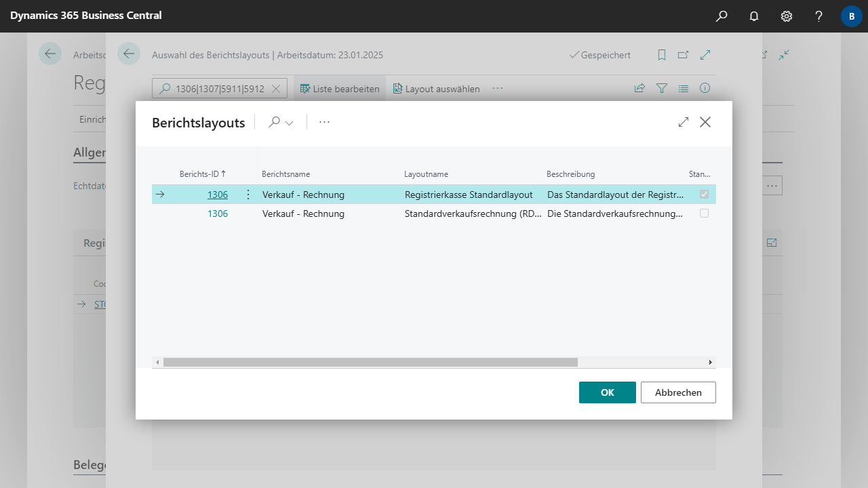
Task: Toggle Standard checkbox for Standardverkaufsrechnung row
Action: tap(704, 213)
